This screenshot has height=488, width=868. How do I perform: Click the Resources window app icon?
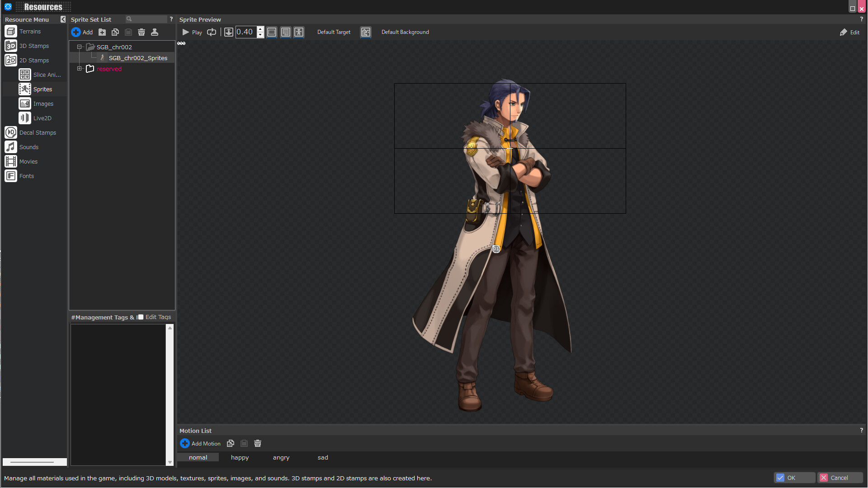8,7
